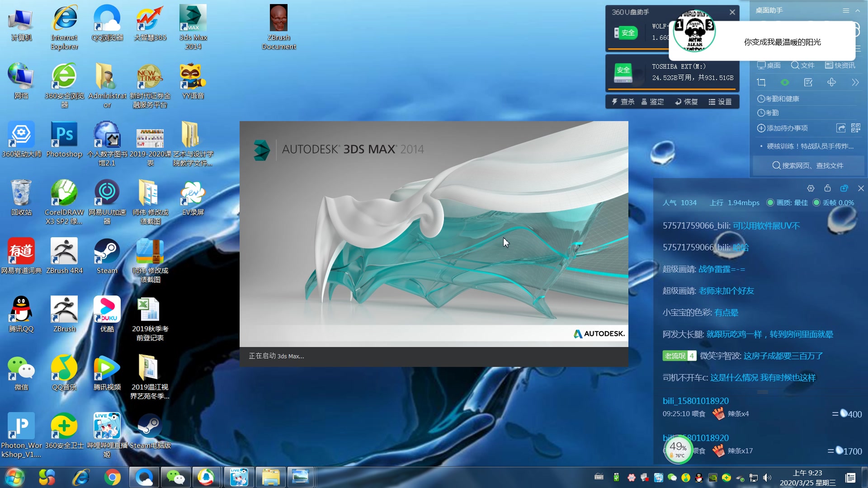The width and height of the screenshot is (868, 488).
Task: Open the ZBrush 4R4 desktop shortcut
Action: (x=64, y=256)
